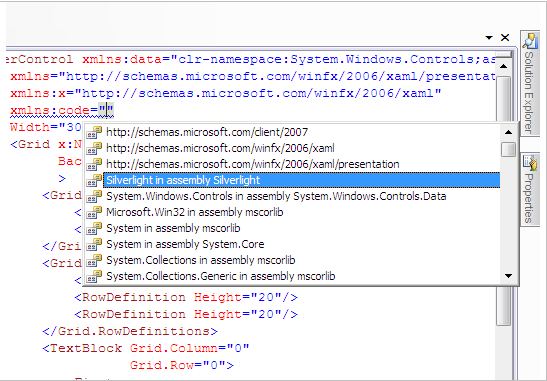Click the autocomplete list scrollbar thumb
The height and width of the screenshot is (381, 547).
pyautogui.click(x=508, y=149)
